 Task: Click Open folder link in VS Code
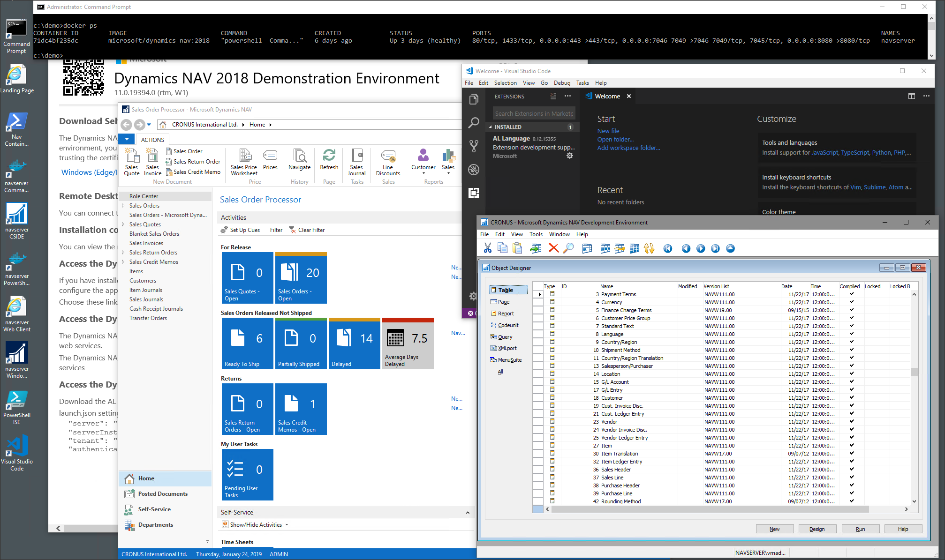615,140
